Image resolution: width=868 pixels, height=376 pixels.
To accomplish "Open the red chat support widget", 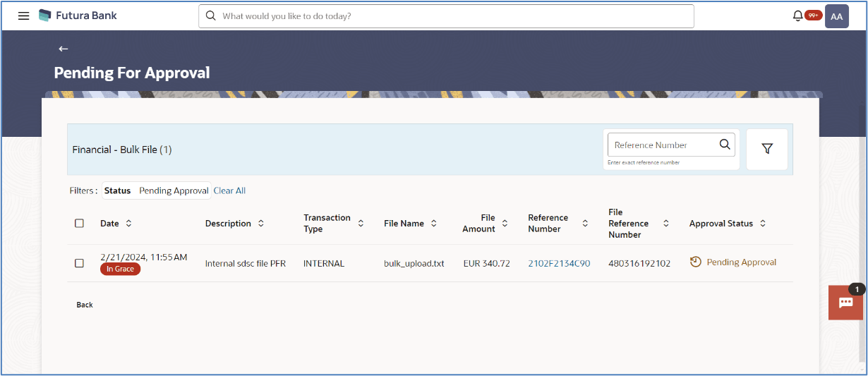I will pos(845,303).
